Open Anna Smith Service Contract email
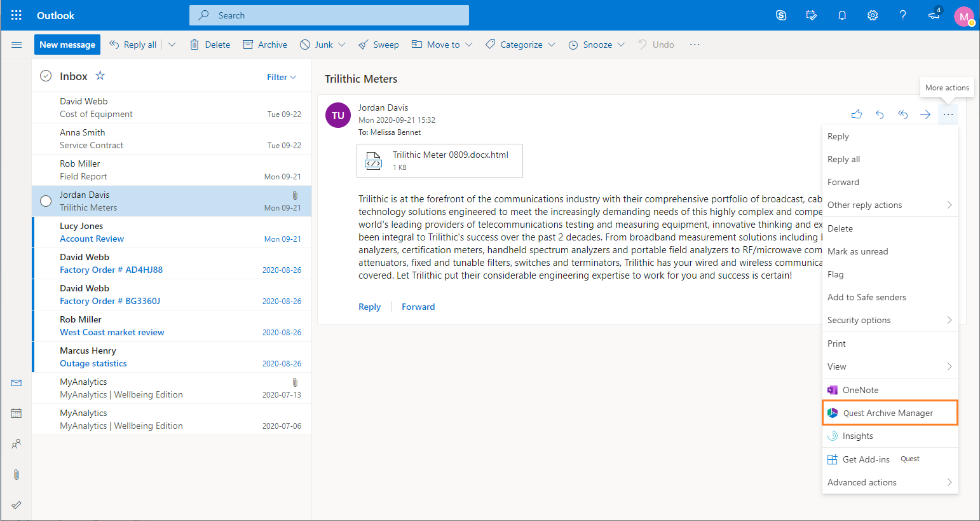Viewport: 980px width, 521px height. pyautogui.click(x=172, y=139)
